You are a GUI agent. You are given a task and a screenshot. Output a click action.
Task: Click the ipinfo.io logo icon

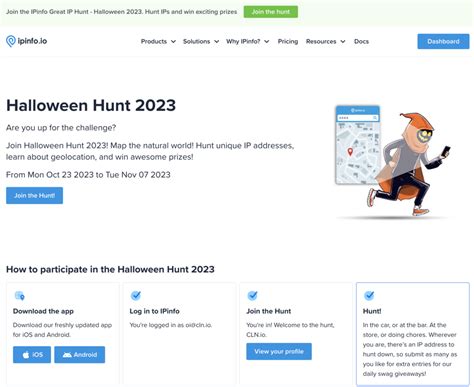point(11,41)
